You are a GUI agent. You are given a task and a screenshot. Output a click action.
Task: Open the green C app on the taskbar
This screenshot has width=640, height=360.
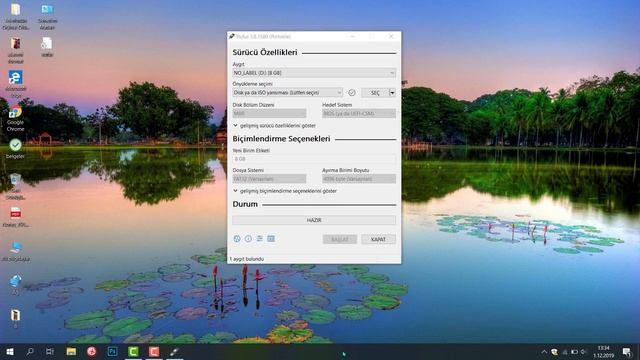133,351
